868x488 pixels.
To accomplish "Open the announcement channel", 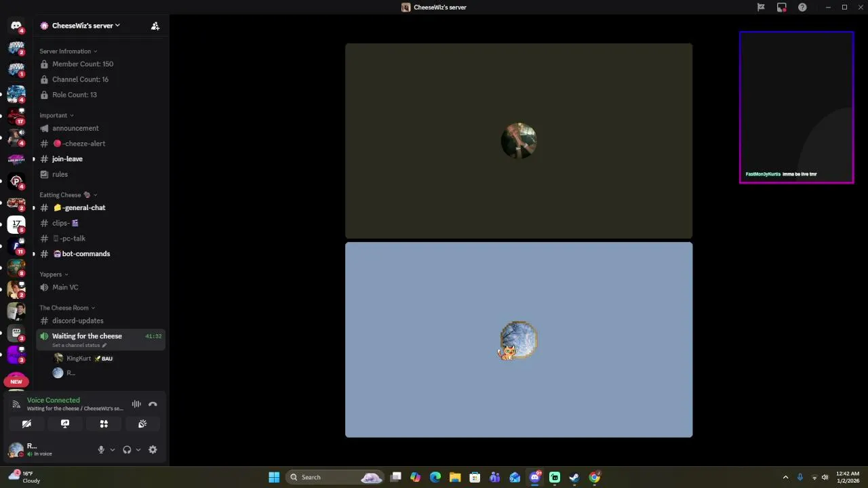I will click(101, 128).
